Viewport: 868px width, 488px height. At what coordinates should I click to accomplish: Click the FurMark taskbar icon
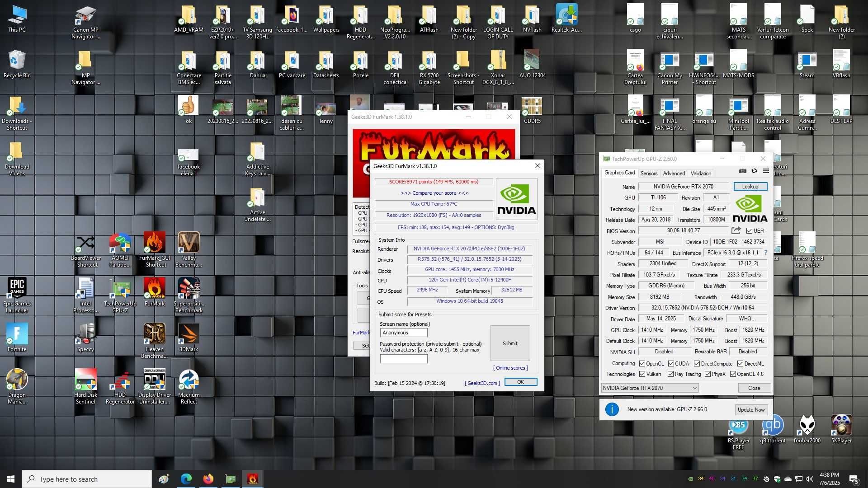252,479
